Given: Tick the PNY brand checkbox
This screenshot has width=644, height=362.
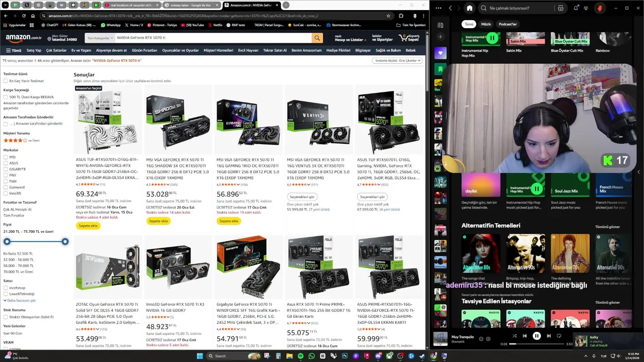Looking at the screenshot, I should coord(6,175).
